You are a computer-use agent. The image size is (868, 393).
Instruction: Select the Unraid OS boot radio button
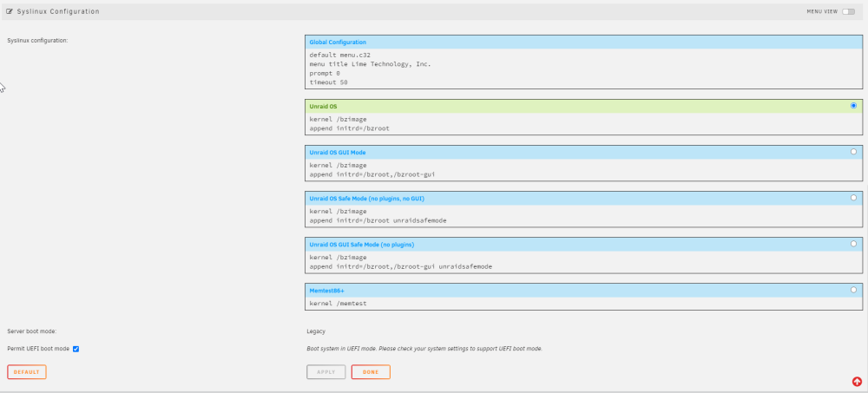(853, 106)
